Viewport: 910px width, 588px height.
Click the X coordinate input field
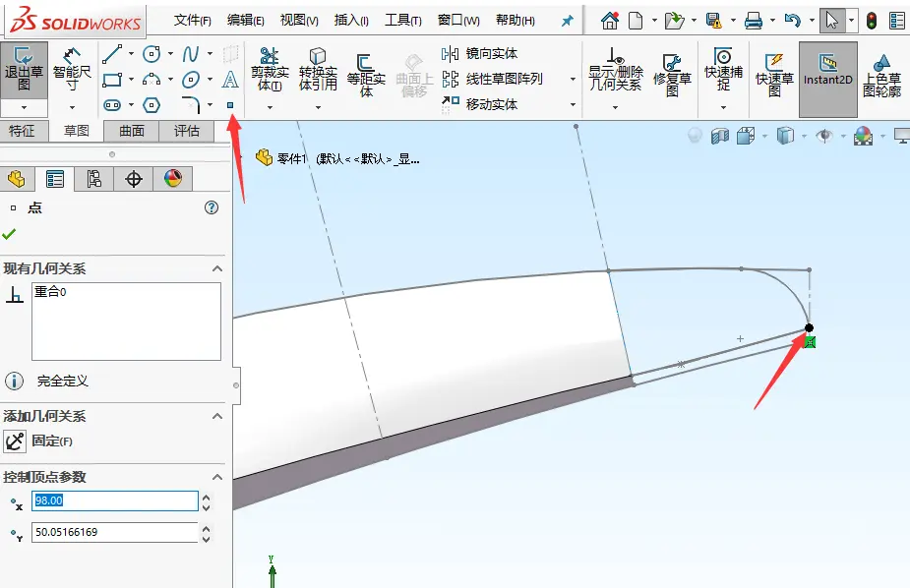tap(115, 501)
